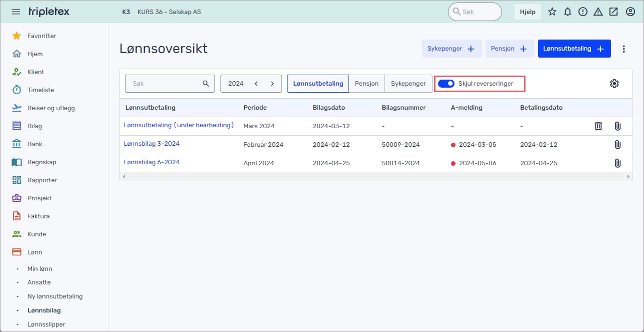644x332 pixels.
Task: Open the notifications bell
Action: (567, 12)
